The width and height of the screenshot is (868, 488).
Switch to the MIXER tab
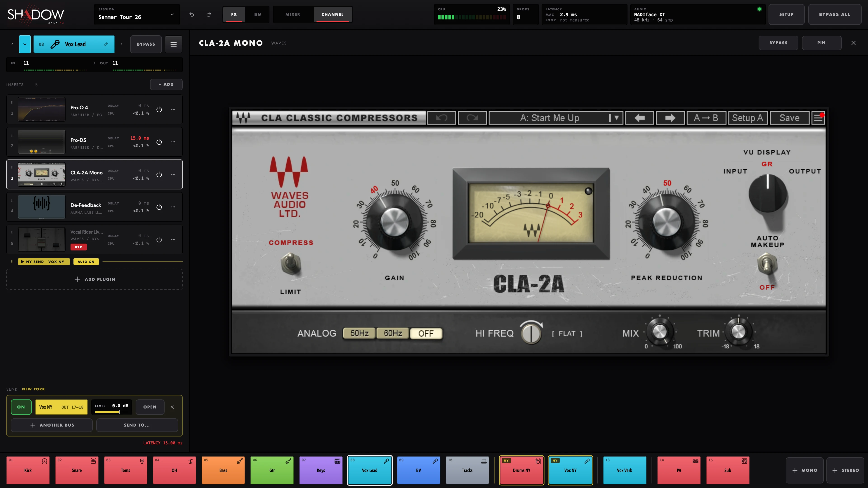point(292,14)
